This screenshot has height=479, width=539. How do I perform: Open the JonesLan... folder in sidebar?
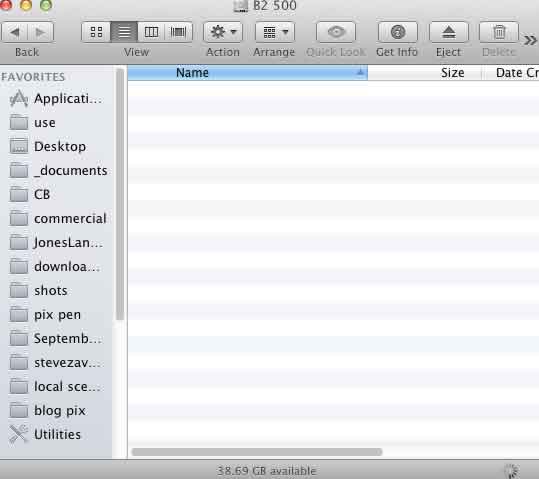click(x=57, y=242)
